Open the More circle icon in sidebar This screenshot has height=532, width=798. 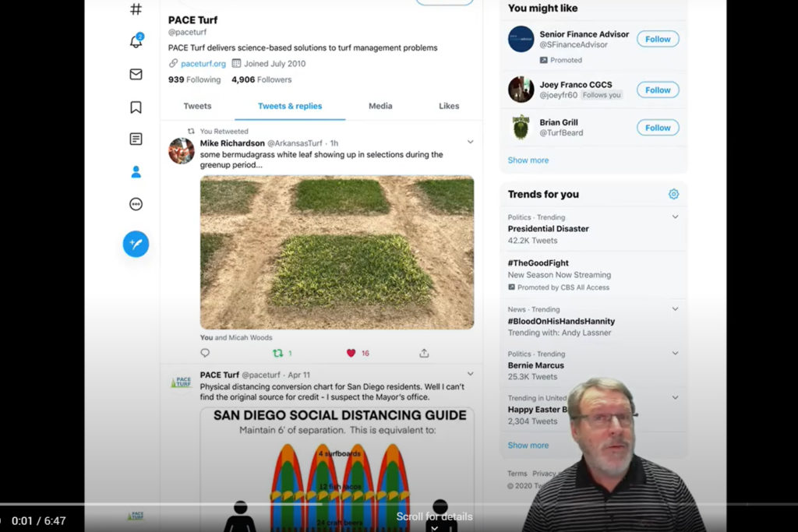pyautogui.click(x=136, y=204)
